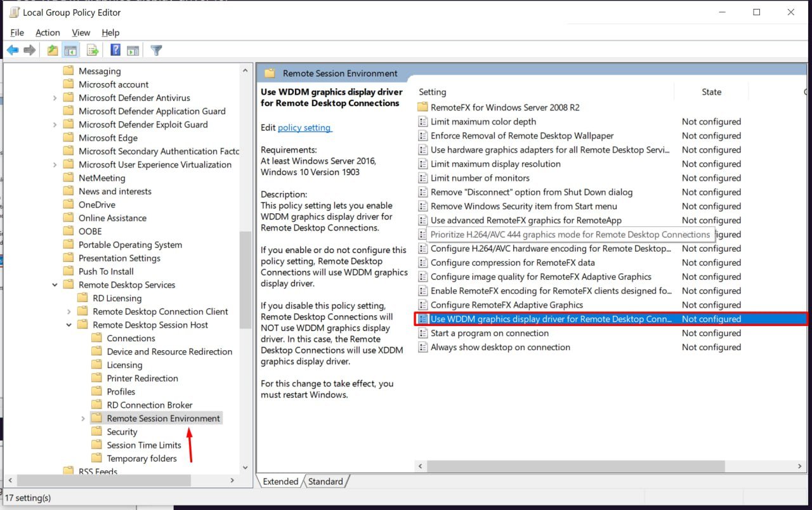Expand the Remote Desktop Connection Client node
The width and height of the screenshot is (812, 510).
(x=69, y=312)
